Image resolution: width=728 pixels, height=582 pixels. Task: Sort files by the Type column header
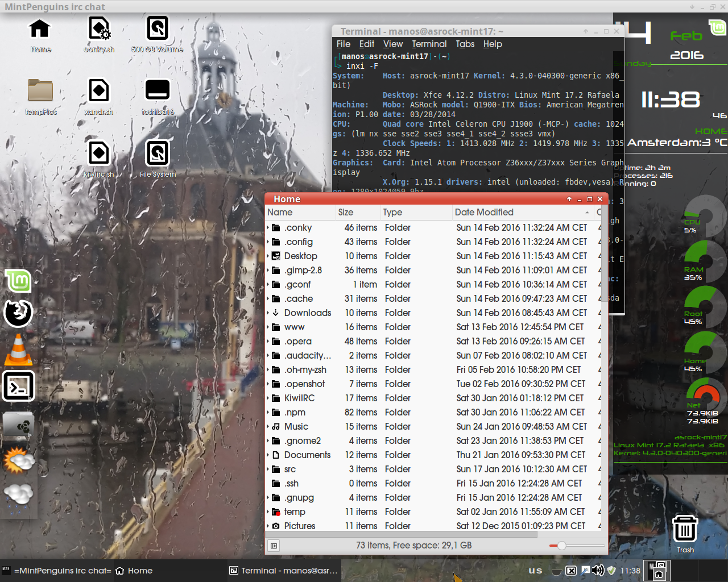click(x=416, y=212)
